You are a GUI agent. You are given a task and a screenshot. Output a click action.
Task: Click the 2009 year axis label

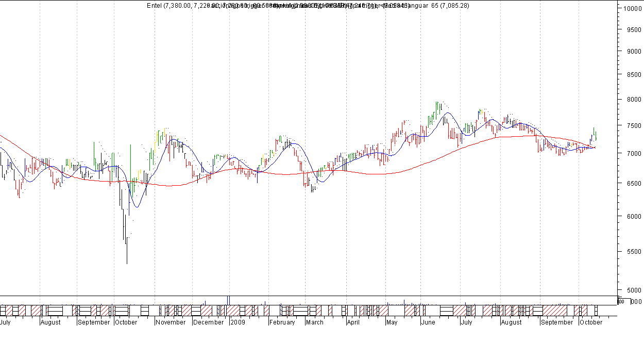238,322
